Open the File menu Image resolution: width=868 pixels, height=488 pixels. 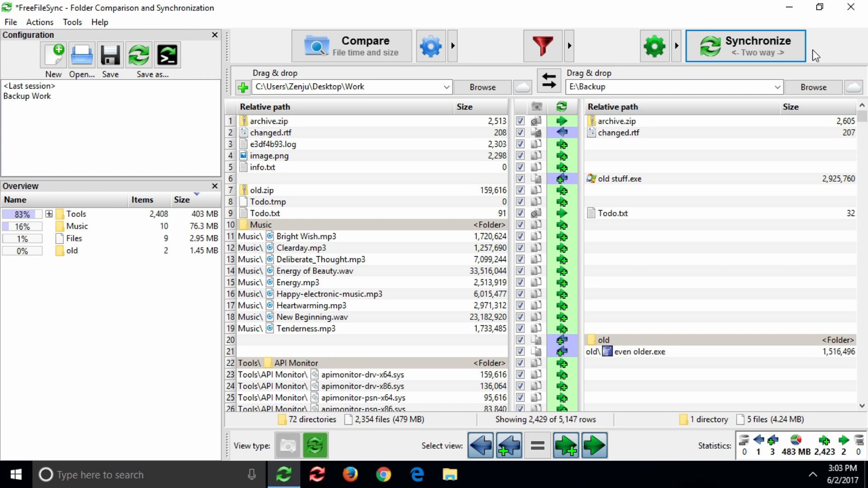[10, 22]
